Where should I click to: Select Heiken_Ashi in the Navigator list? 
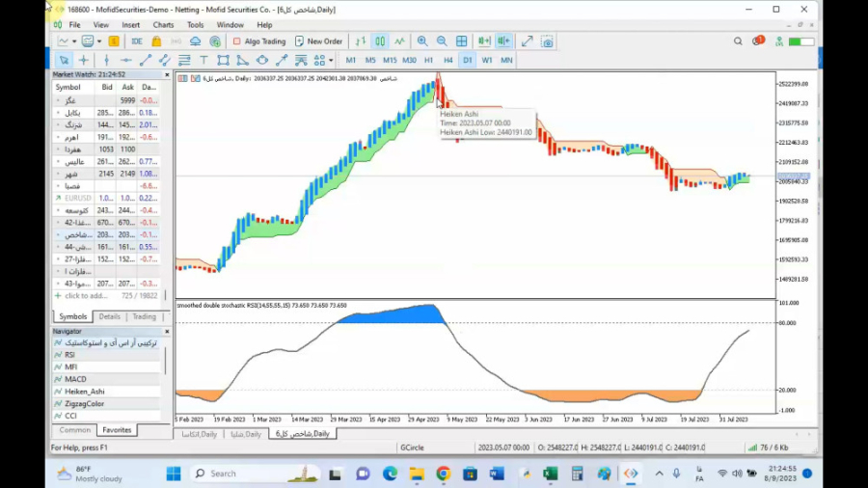click(x=106, y=392)
